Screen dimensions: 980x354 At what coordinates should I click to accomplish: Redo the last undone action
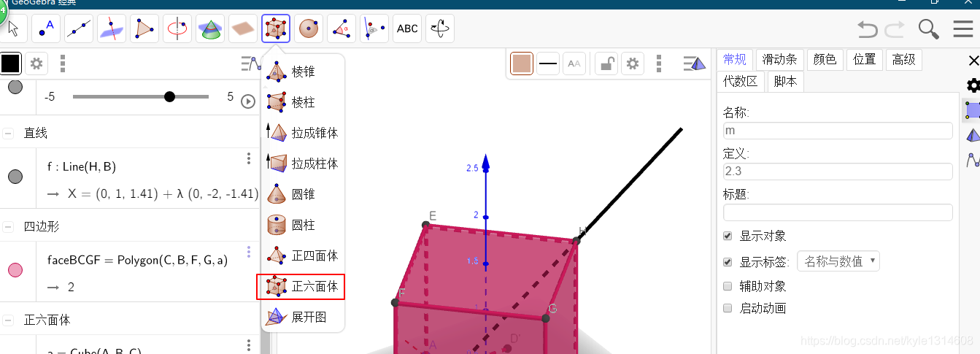pos(895,29)
